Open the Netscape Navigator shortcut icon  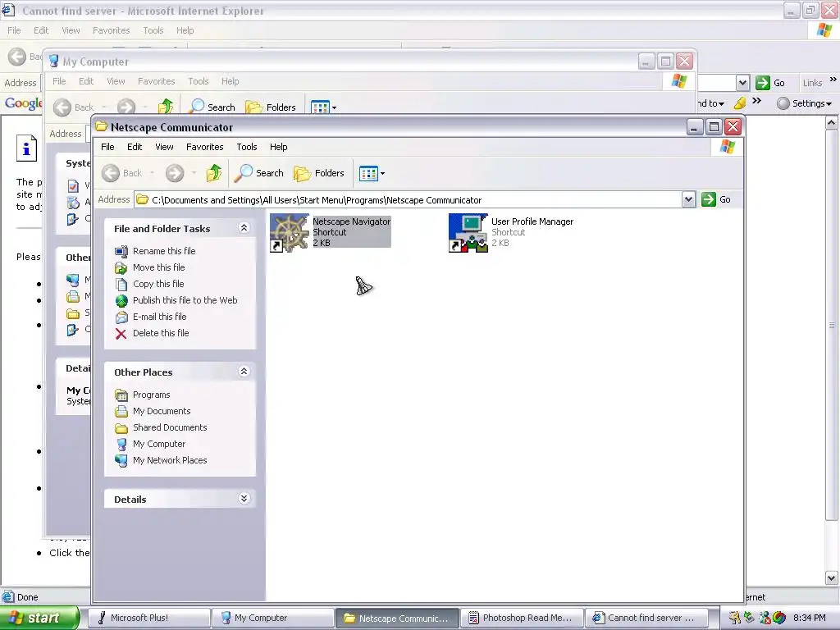pos(290,233)
